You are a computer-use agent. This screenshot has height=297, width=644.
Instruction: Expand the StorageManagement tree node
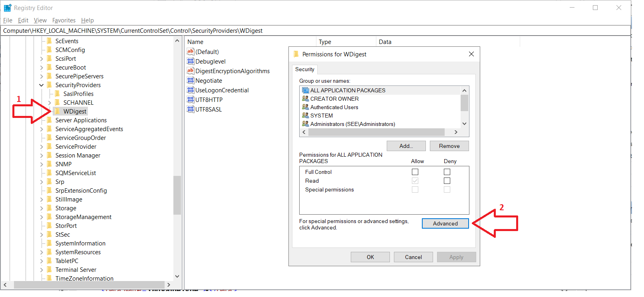[42, 217]
